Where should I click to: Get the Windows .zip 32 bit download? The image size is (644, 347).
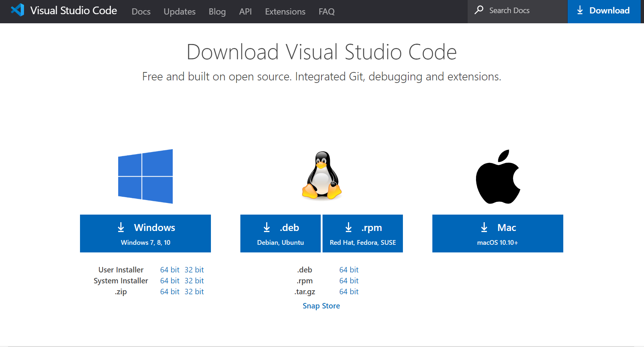click(x=194, y=292)
